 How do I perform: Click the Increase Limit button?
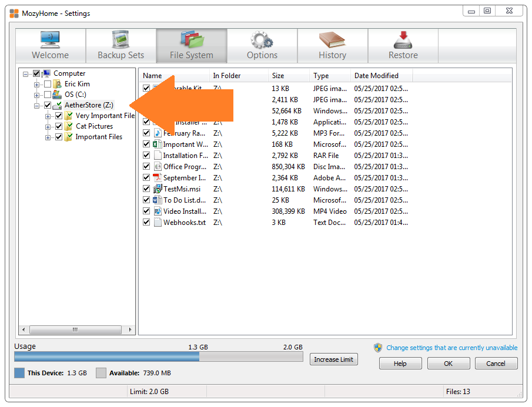[x=333, y=359]
